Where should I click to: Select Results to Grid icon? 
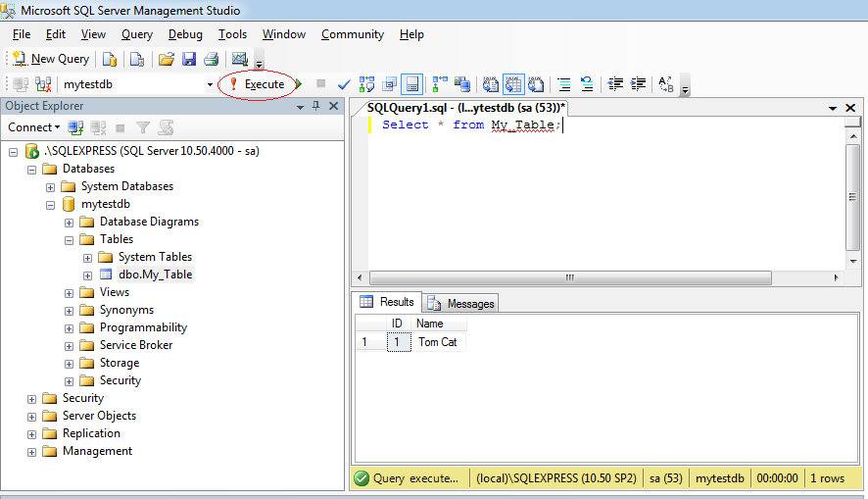513,84
